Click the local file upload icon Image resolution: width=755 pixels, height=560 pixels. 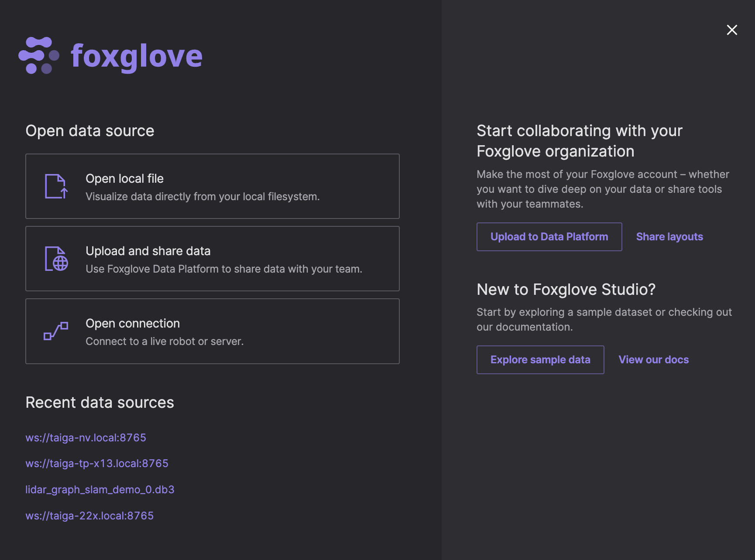tap(56, 186)
